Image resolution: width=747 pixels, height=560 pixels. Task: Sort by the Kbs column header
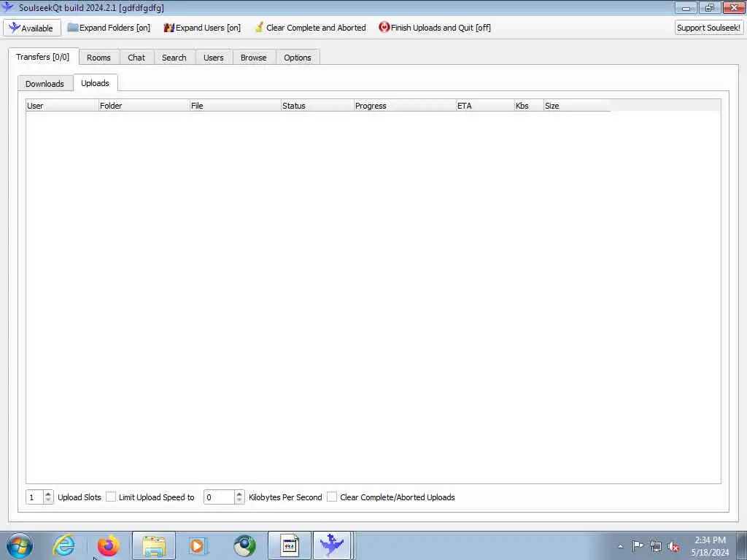[x=529, y=106]
